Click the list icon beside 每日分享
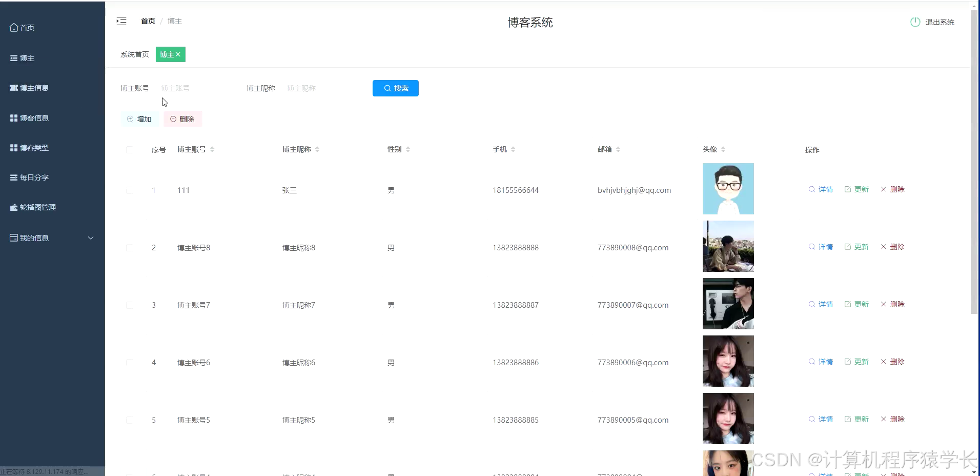The width and height of the screenshot is (980, 476). [14, 177]
